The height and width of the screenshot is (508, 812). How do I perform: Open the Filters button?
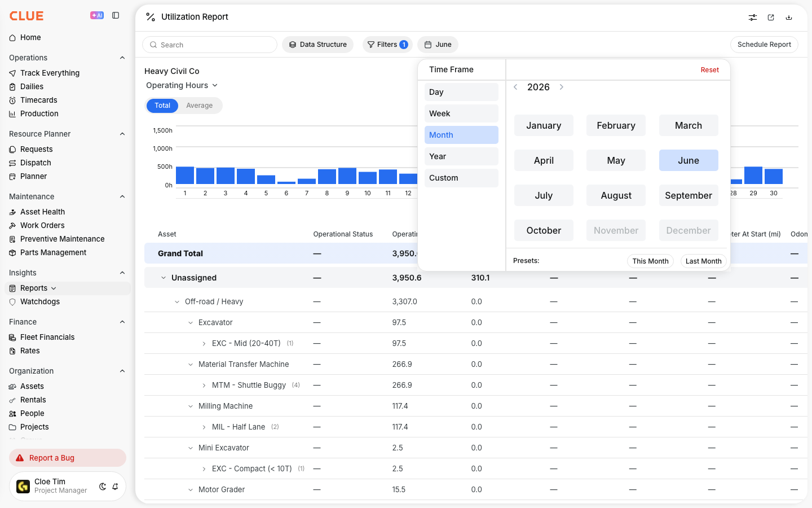click(x=387, y=45)
